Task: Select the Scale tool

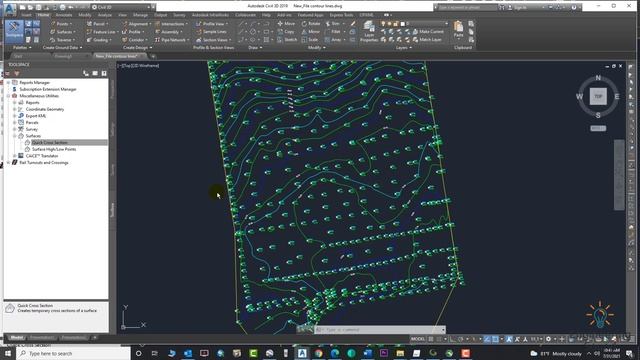Action: [x=310, y=40]
